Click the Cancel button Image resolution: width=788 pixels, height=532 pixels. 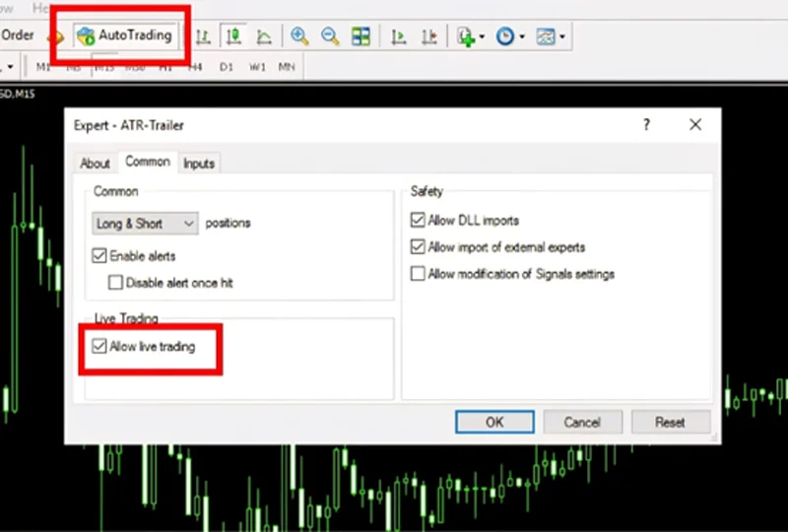click(x=582, y=422)
